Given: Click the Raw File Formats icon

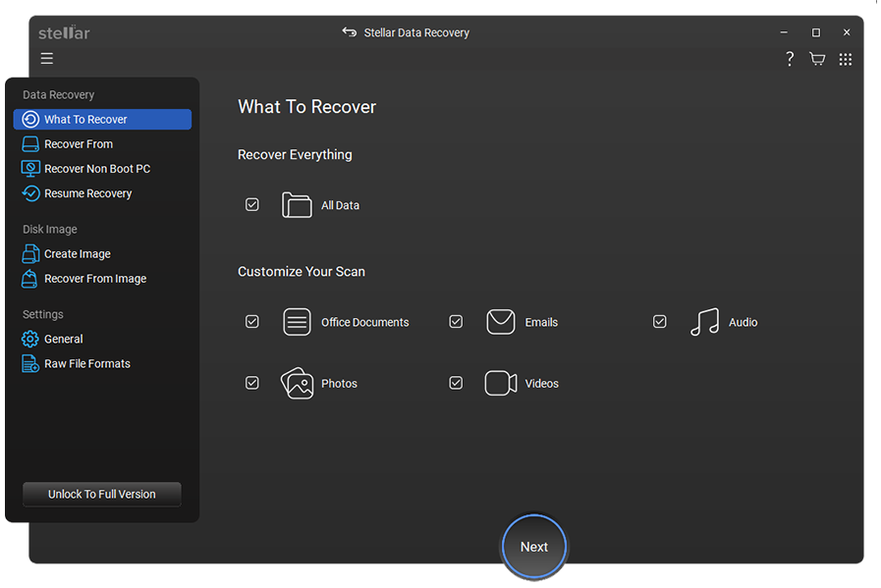Looking at the screenshot, I should click(x=30, y=363).
